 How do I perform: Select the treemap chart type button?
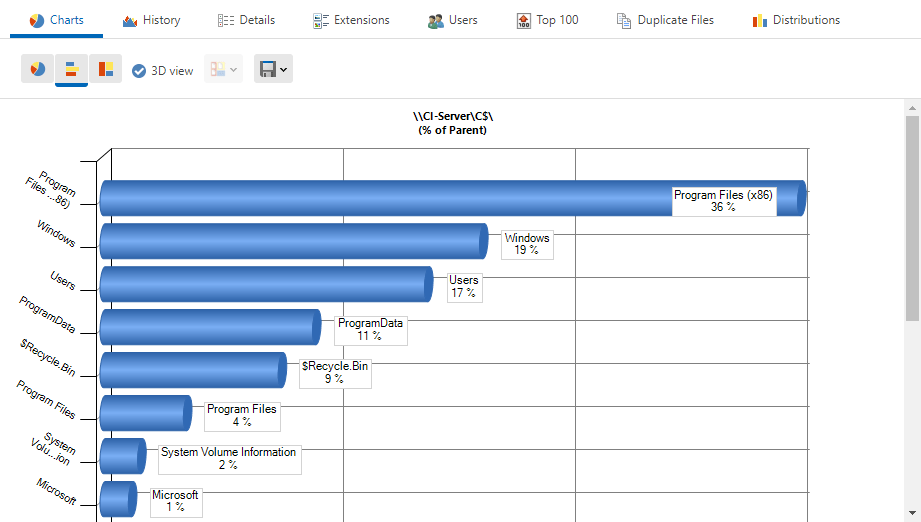coord(105,69)
